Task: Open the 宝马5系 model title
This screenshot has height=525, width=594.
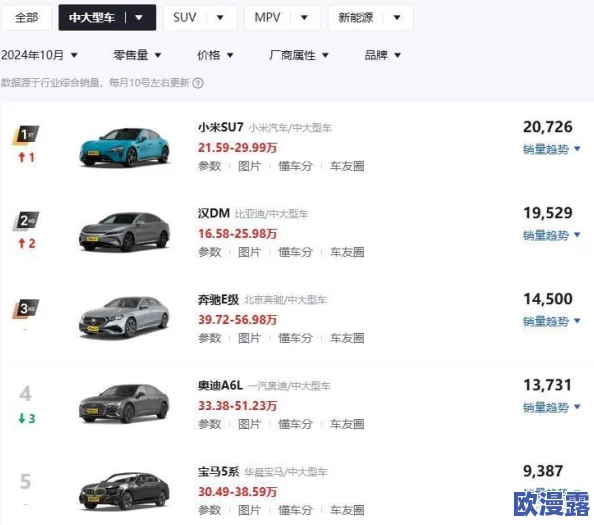Action: [x=218, y=472]
